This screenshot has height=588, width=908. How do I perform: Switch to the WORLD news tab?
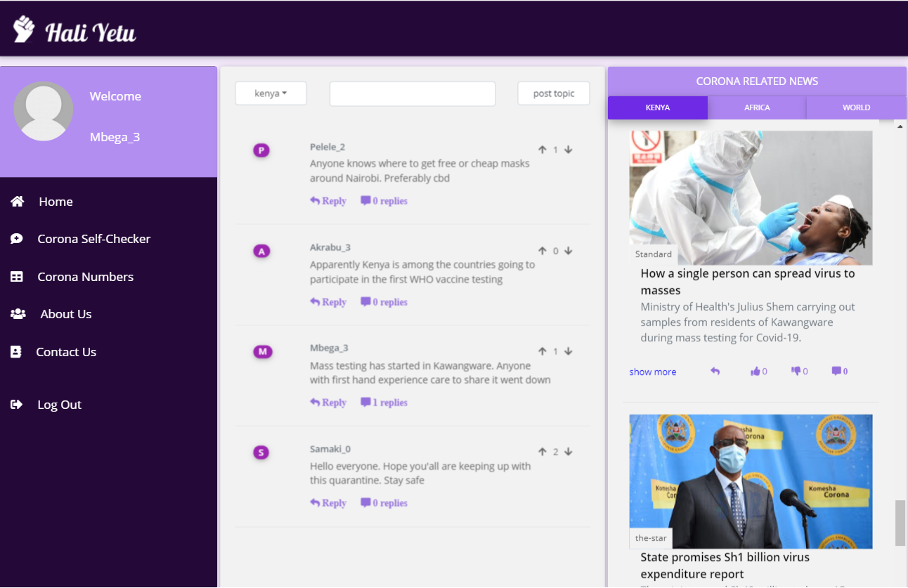click(856, 107)
